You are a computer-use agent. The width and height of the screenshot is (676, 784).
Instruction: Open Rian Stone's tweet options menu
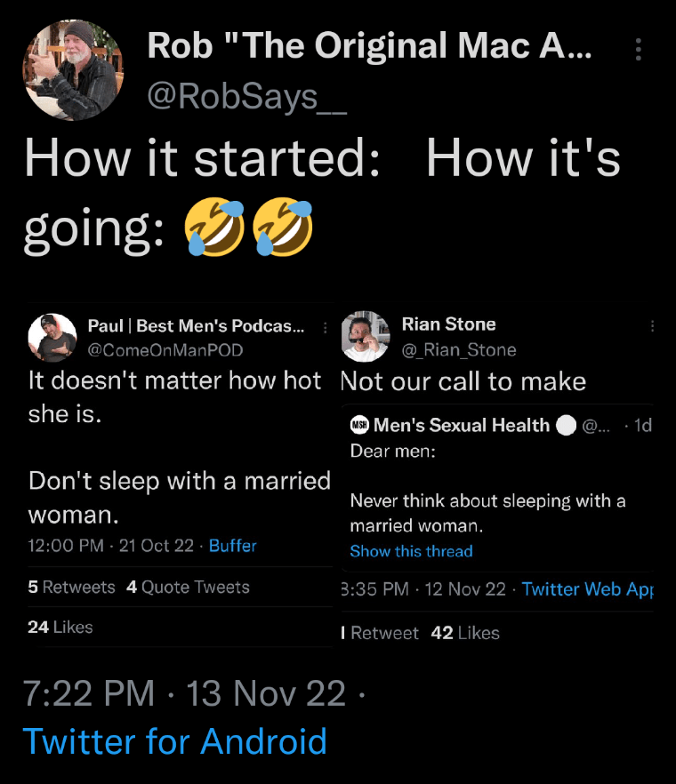(x=653, y=326)
